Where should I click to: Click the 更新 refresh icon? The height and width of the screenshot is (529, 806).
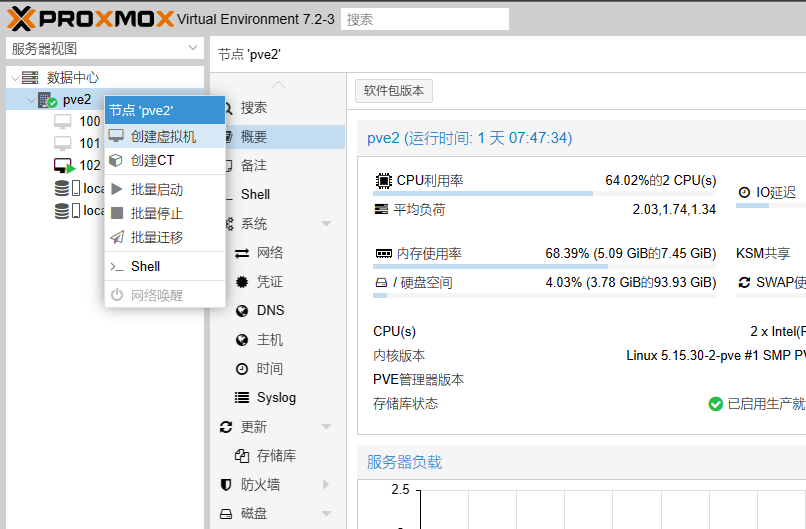click(x=226, y=427)
